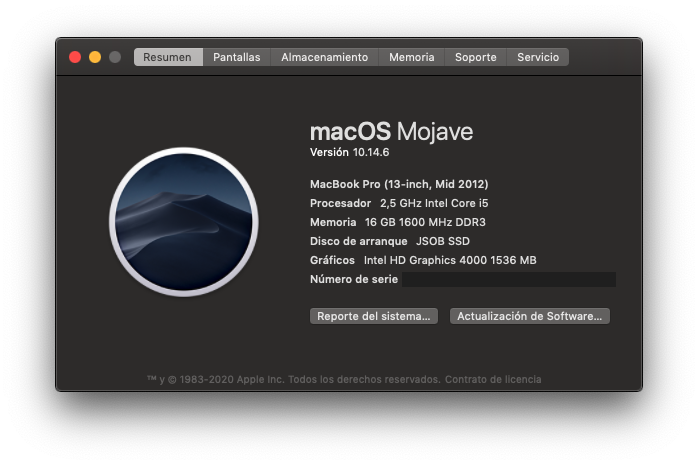698x465 pixels.
Task: Switch to the Resumen tab
Action: pyautogui.click(x=168, y=57)
